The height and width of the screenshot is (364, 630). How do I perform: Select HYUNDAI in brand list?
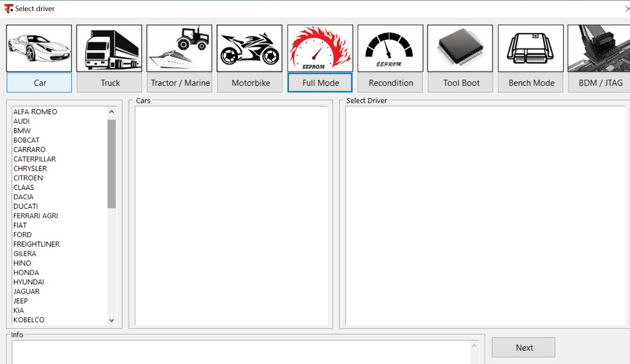(28, 282)
